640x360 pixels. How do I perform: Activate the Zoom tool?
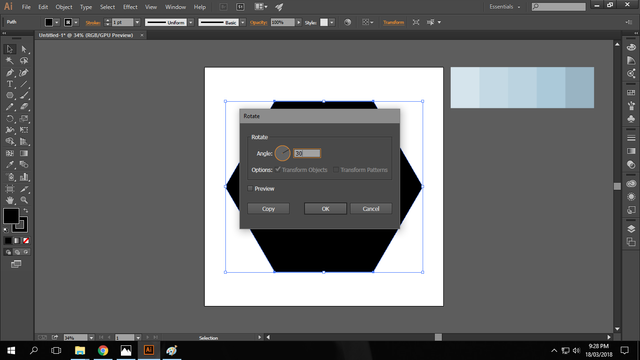24,200
